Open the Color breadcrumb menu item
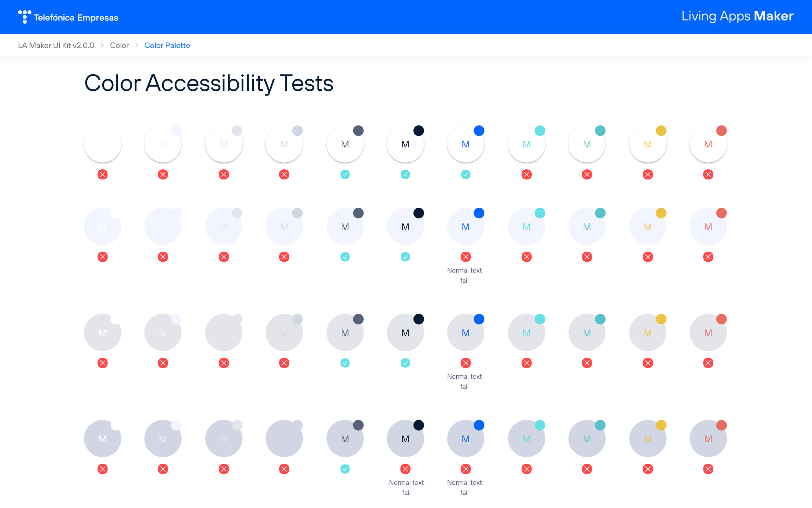The image size is (812, 508). (x=119, y=46)
